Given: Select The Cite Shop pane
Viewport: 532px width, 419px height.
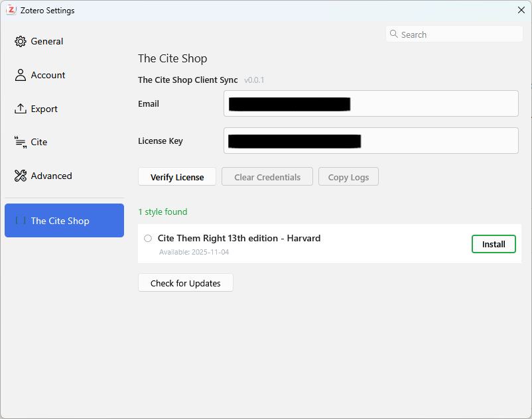Looking at the screenshot, I should 64,220.
